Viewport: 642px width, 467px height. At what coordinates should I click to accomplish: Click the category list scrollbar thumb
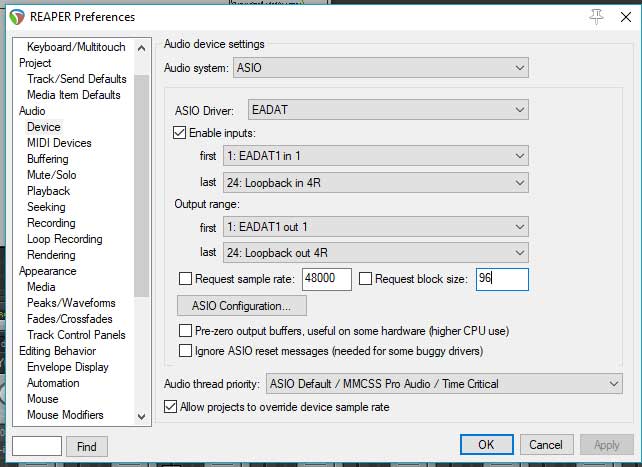coord(141,186)
